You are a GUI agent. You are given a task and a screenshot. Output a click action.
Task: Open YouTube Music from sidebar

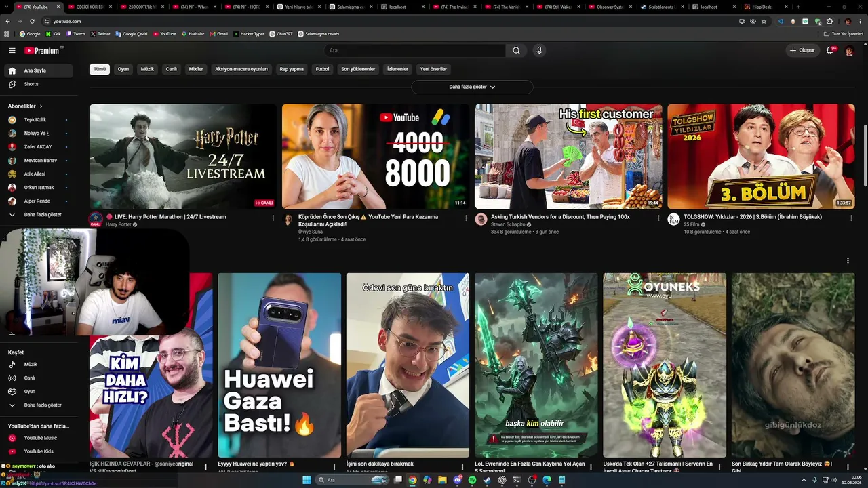pos(37,438)
